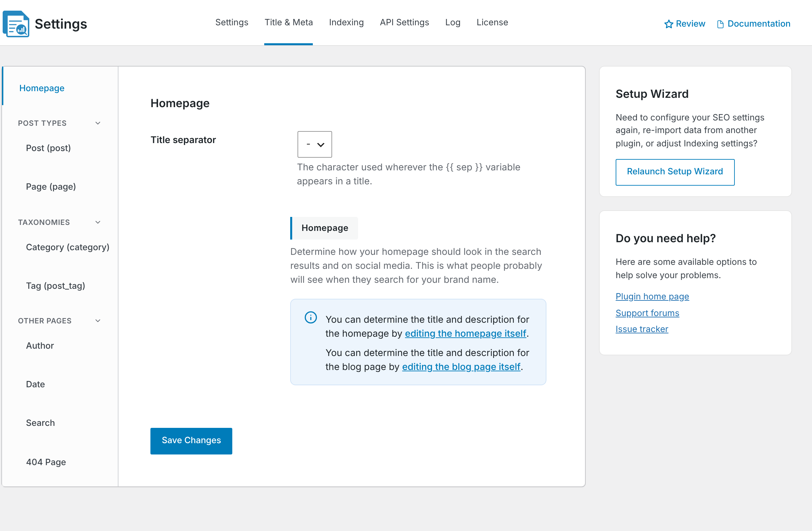The height and width of the screenshot is (531, 812).
Task: Open the Title separator dropdown
Action: pos(314,144)
